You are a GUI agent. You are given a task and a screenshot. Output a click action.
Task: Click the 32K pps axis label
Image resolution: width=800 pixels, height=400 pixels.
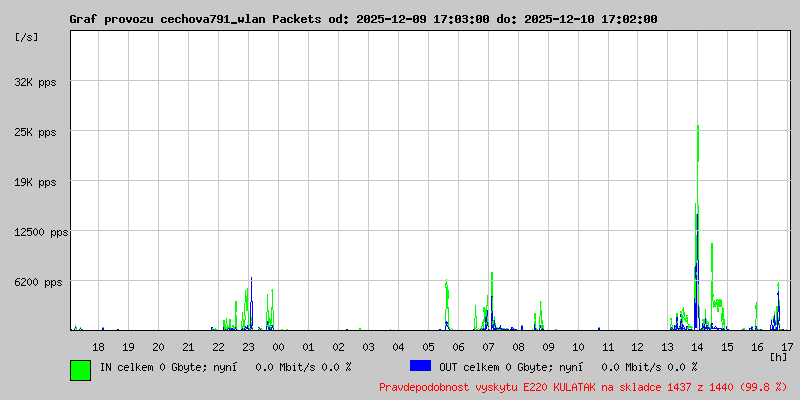35,82
